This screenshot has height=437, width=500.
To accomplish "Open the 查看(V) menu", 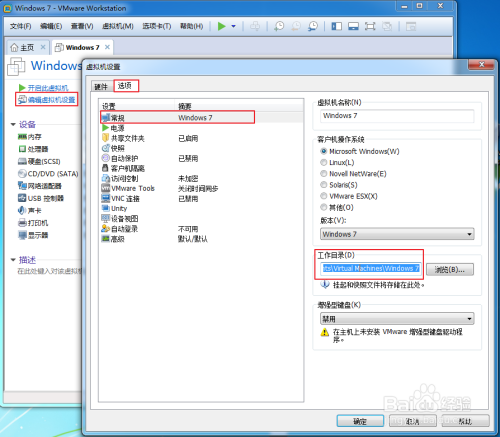I will tap(82, 26).
